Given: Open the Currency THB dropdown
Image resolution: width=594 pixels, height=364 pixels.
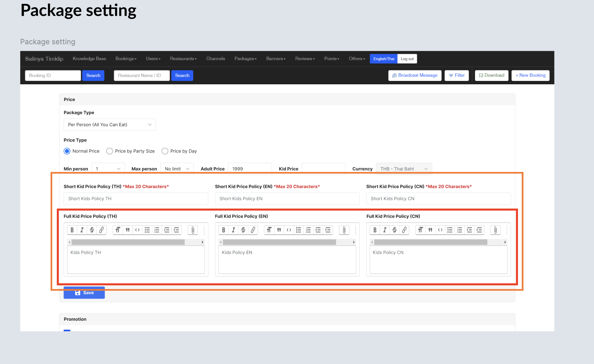Looking at the screenshot, I should coord(404,169).
